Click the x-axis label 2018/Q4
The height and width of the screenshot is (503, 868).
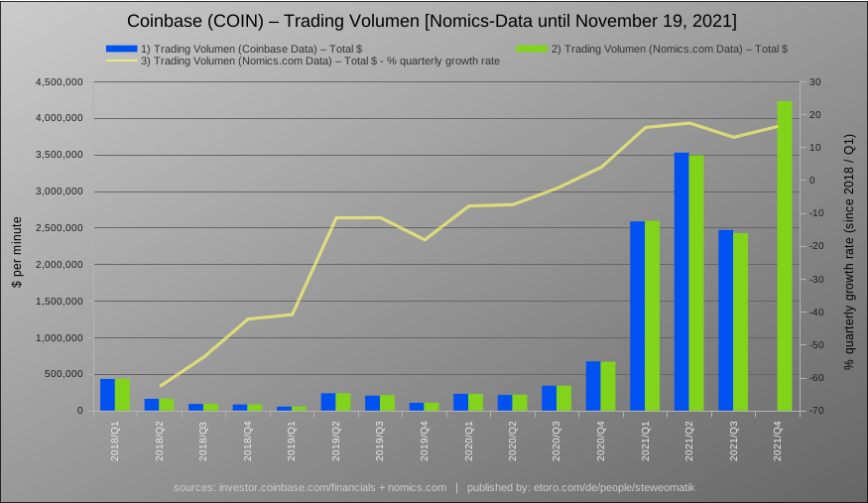click(x=247, y=441)
